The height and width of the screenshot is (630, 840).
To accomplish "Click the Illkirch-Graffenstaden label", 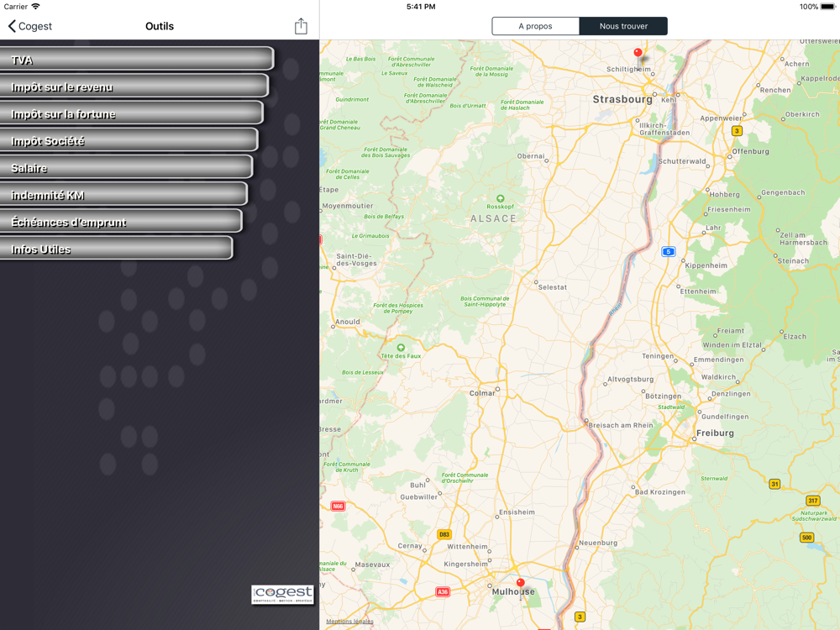I will (664, 129).
